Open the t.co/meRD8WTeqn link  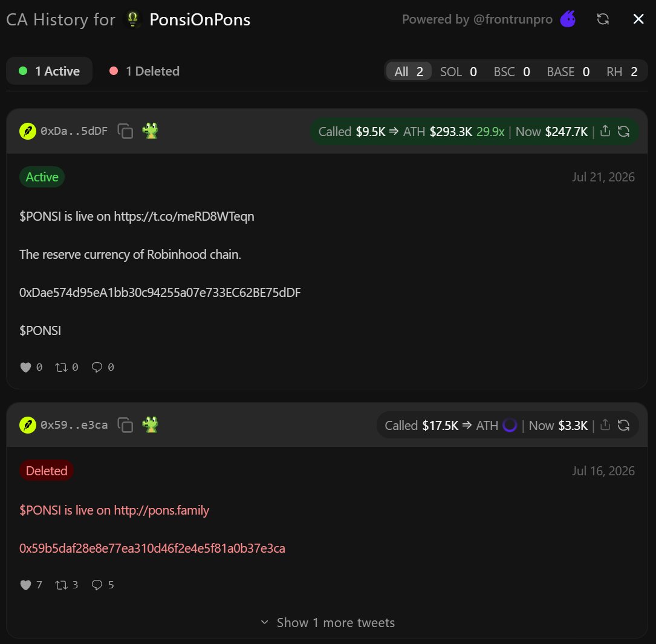point(184,216)
